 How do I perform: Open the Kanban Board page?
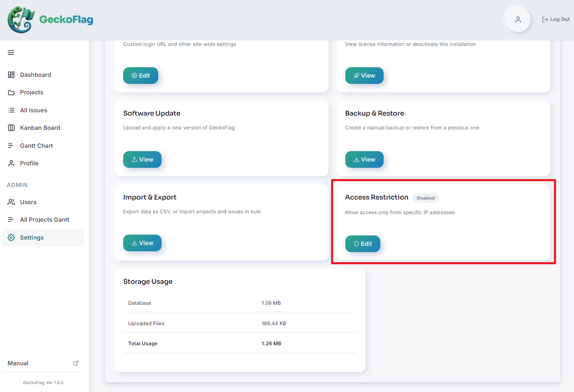43,128
